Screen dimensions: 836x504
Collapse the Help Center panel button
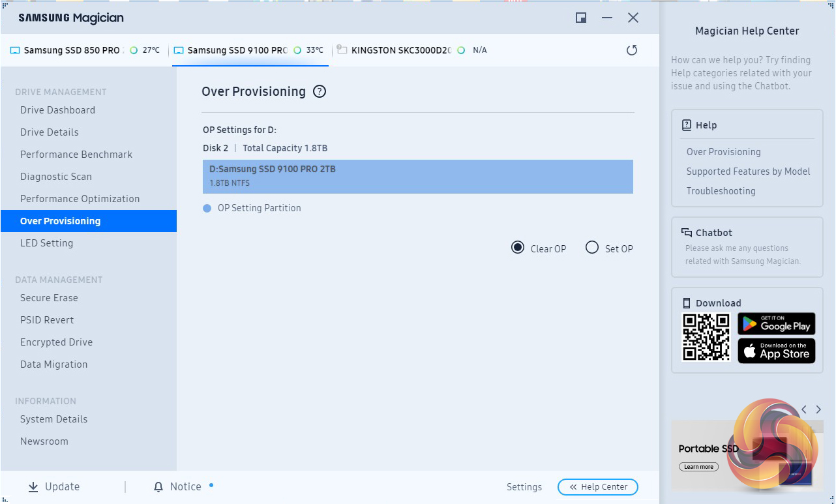pos(598,487)
